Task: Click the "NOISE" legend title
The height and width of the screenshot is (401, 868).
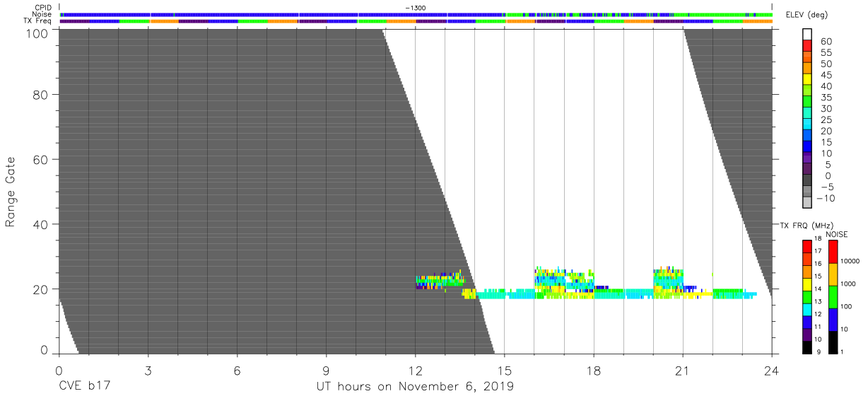Action: [x=837, y=234]
